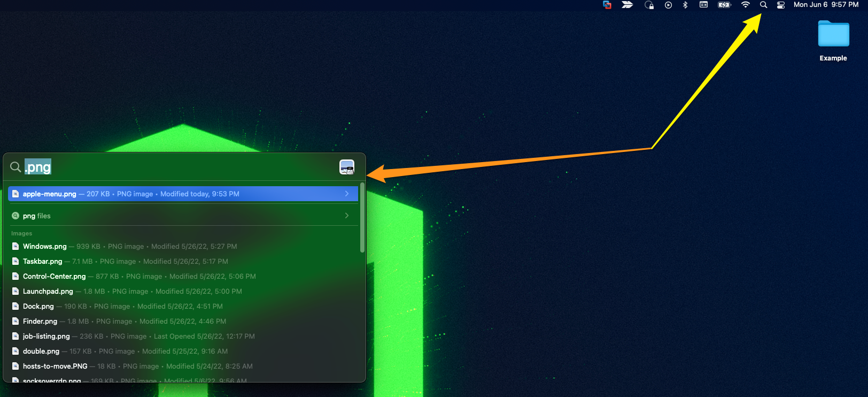Open the Example folder on the desktop

click(x=833, y=35)
